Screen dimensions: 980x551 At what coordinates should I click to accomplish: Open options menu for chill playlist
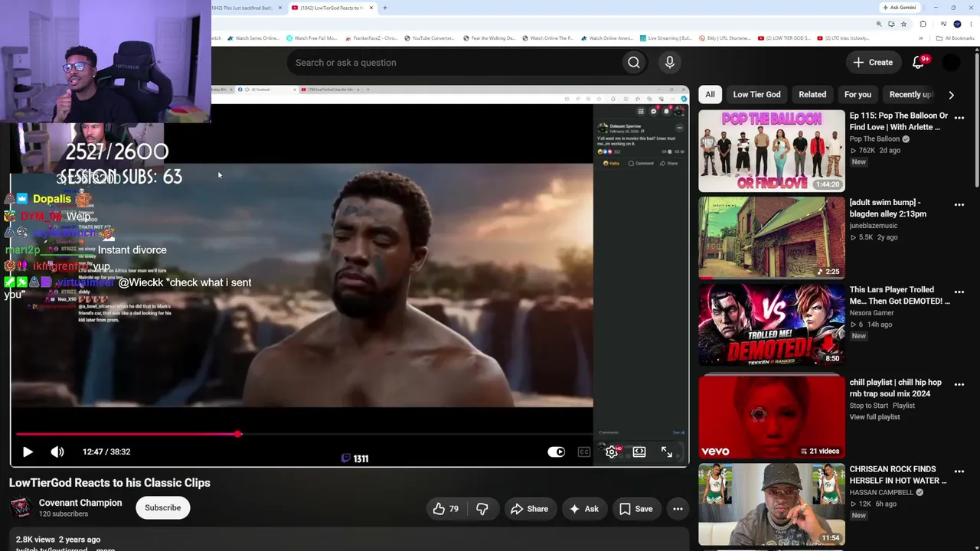[959, 384]
